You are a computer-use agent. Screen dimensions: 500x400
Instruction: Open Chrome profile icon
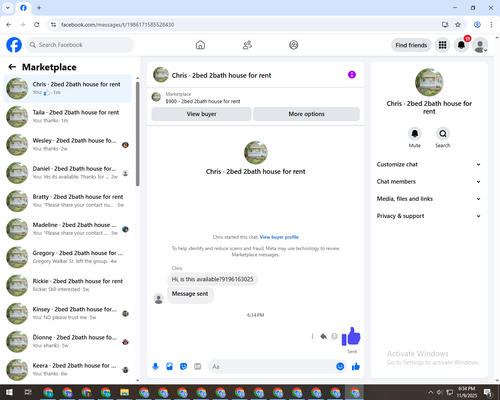477,25
